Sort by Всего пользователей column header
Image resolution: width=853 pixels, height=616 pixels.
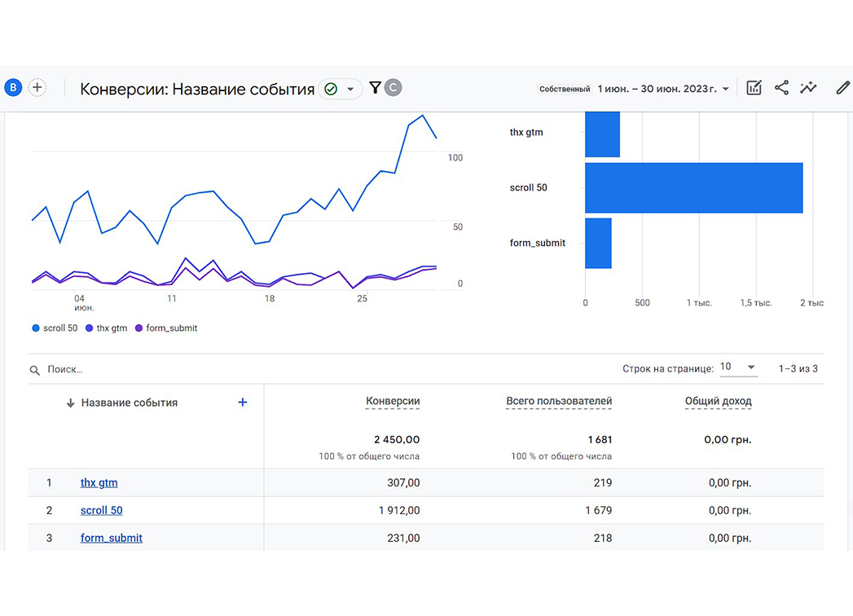pyautogui.click(x=559, y=401)
